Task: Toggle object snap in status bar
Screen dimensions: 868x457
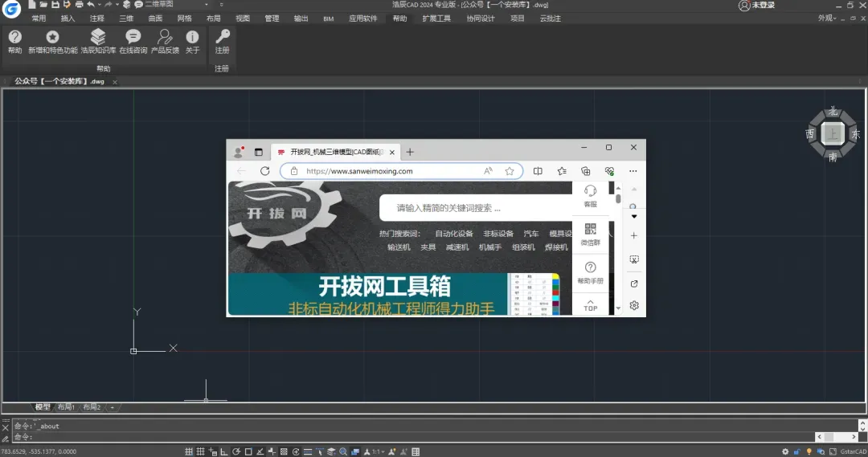Action: (x=248, y=451)
